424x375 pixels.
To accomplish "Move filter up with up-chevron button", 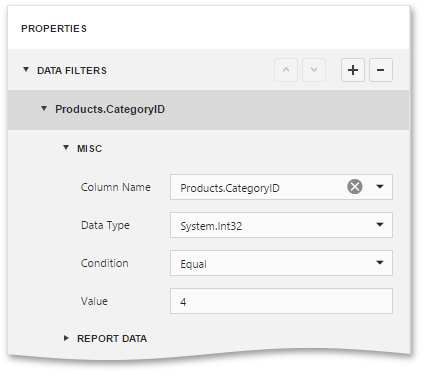I will pos(286,70).
